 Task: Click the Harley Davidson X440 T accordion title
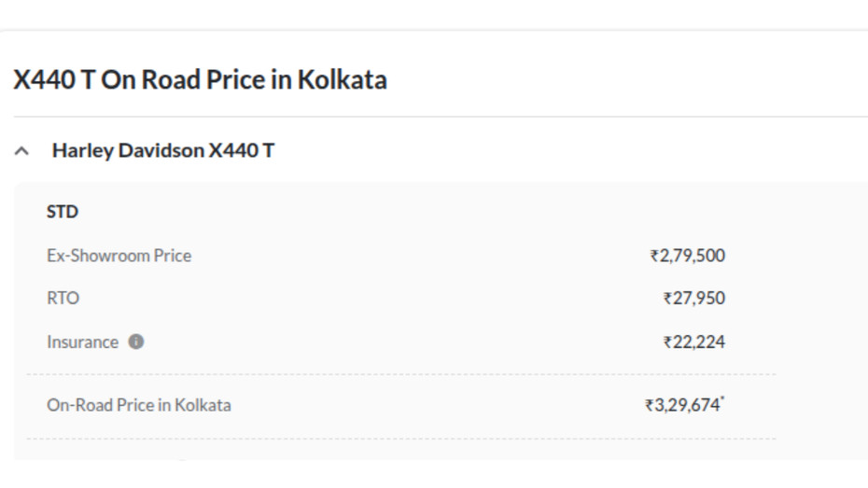pos(163,150)
